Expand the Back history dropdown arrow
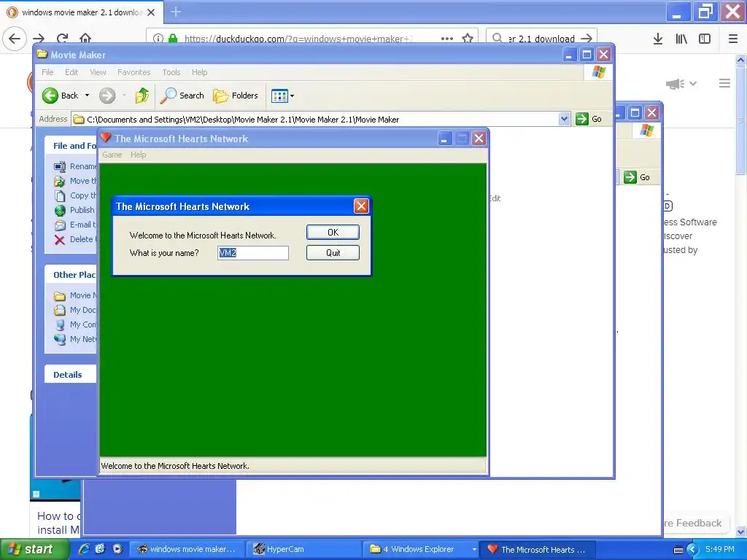This screenshot has width=747, height=560. tap(88, 96)
